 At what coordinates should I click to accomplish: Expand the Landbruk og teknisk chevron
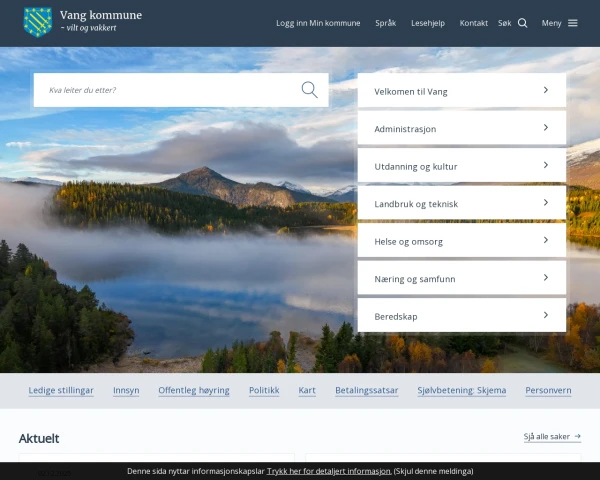[546, 202]
